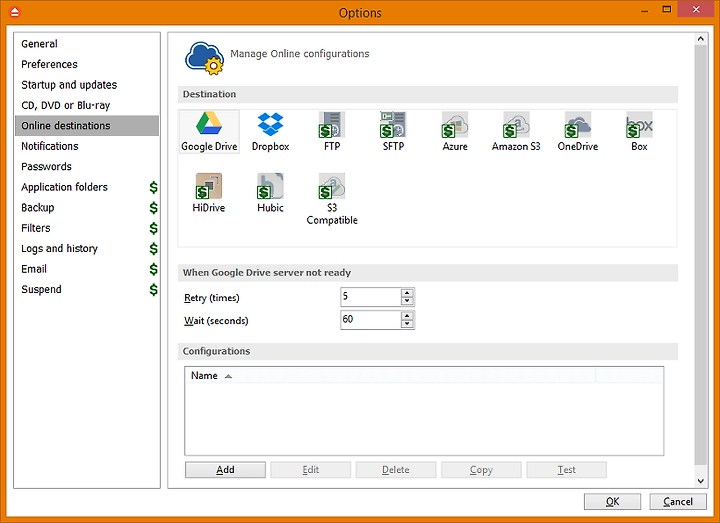Screen dimensions: 720x523
Task: Increase the Retry times value
Action: pyautogui.click(x=407, y=292)
